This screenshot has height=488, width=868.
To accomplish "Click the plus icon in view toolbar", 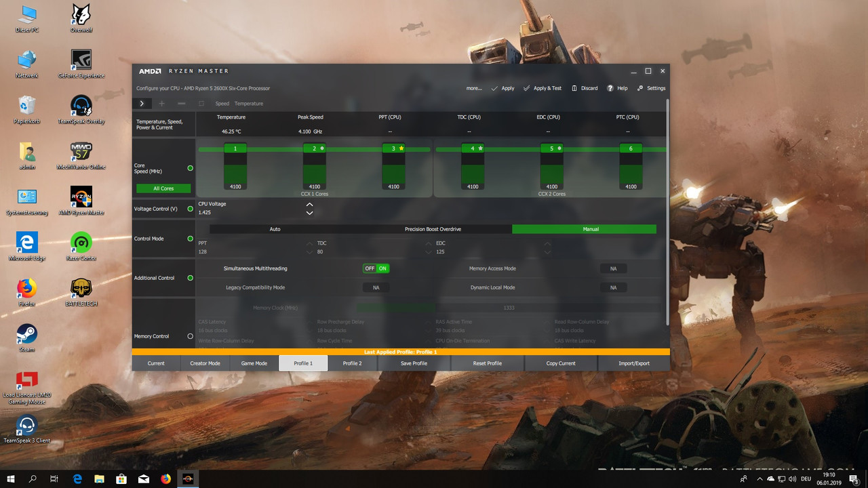I will 161,104.
